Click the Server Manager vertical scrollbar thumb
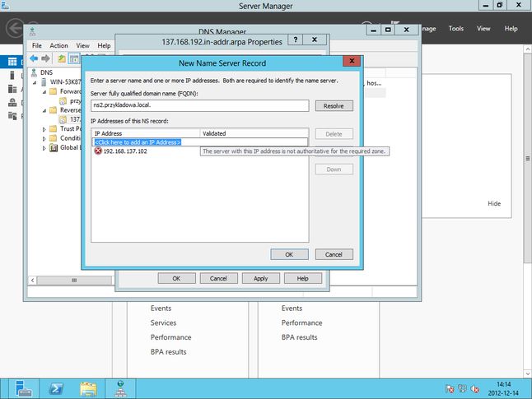 click(x=528, y=158)
